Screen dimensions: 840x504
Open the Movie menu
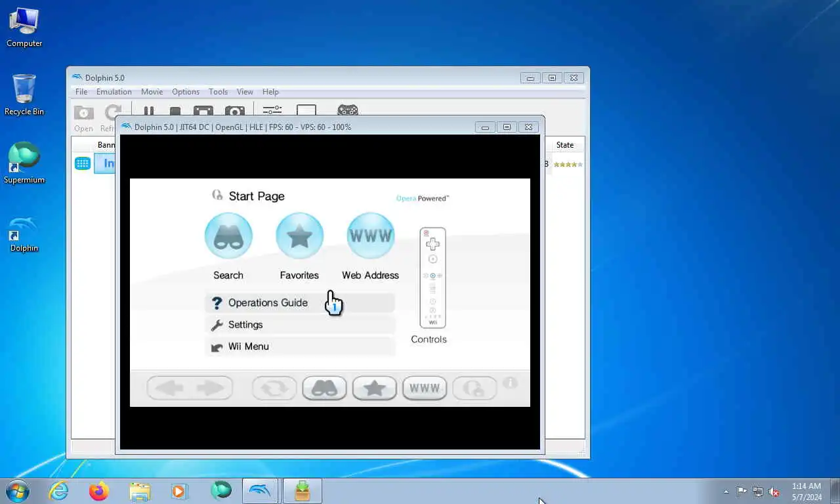152,92
